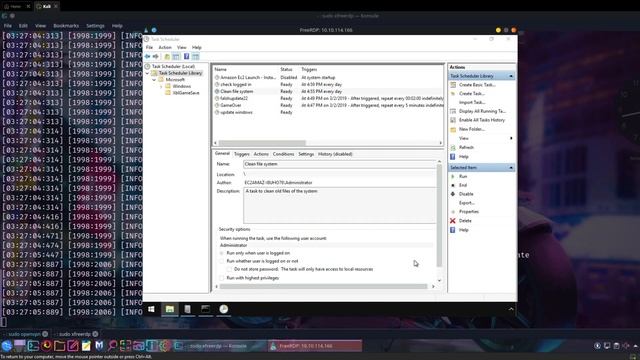The width and height of the screenshot is (640, 360).
Task: Open the Action menu in Task Scheduler
Action: click(x=165, y=47)
